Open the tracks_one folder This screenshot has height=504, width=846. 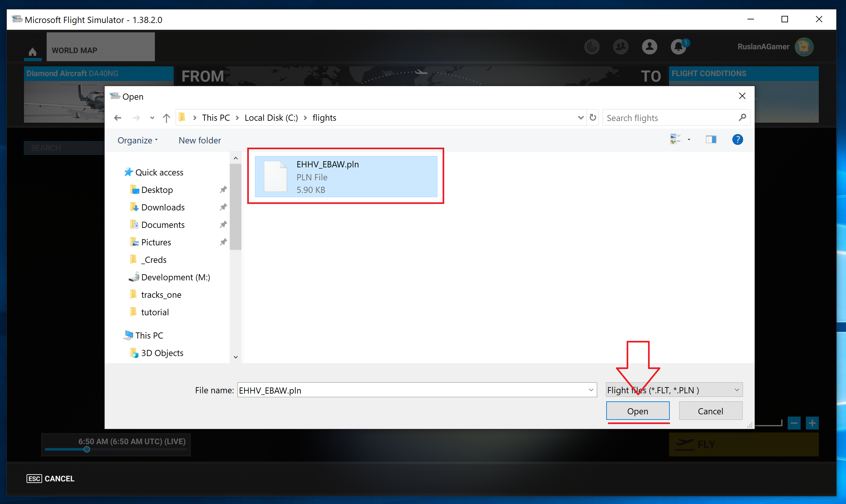coord(156,295)
